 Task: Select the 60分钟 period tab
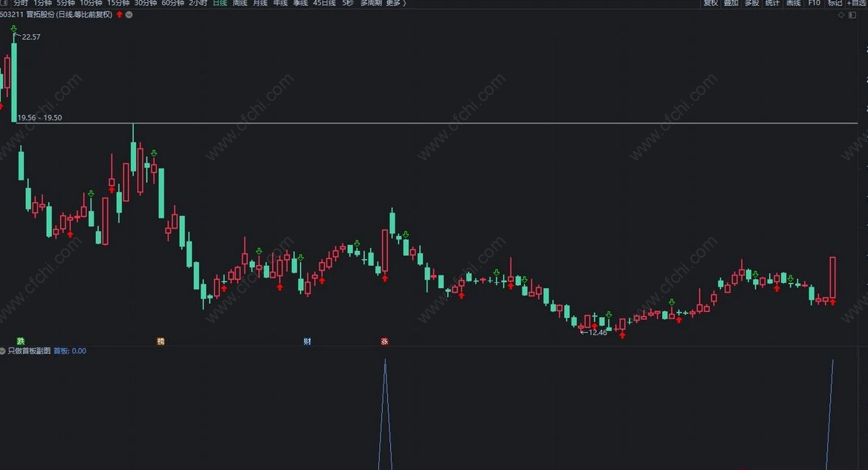tap(172, 3)
